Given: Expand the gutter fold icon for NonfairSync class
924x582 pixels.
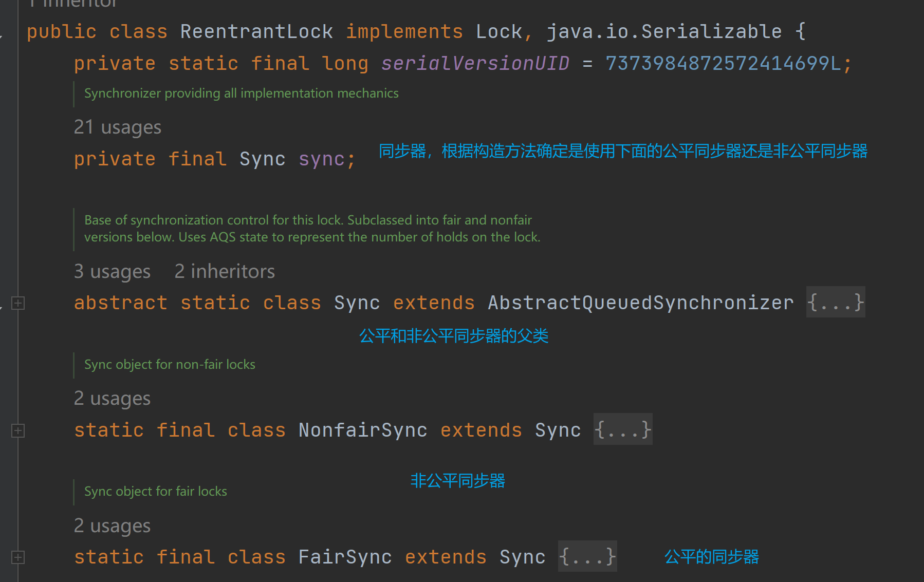Looking at the screenshot, I should click(x=18, y=430).
